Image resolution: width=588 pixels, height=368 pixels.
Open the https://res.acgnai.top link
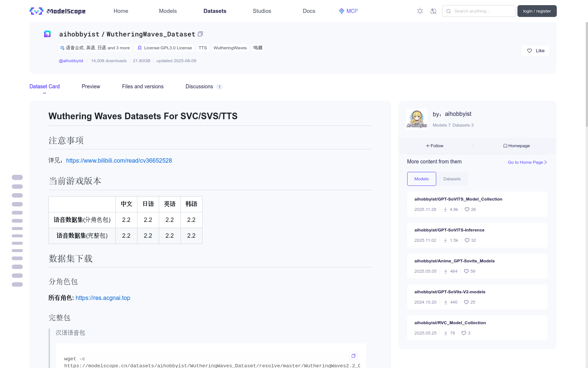click(103, 298)
